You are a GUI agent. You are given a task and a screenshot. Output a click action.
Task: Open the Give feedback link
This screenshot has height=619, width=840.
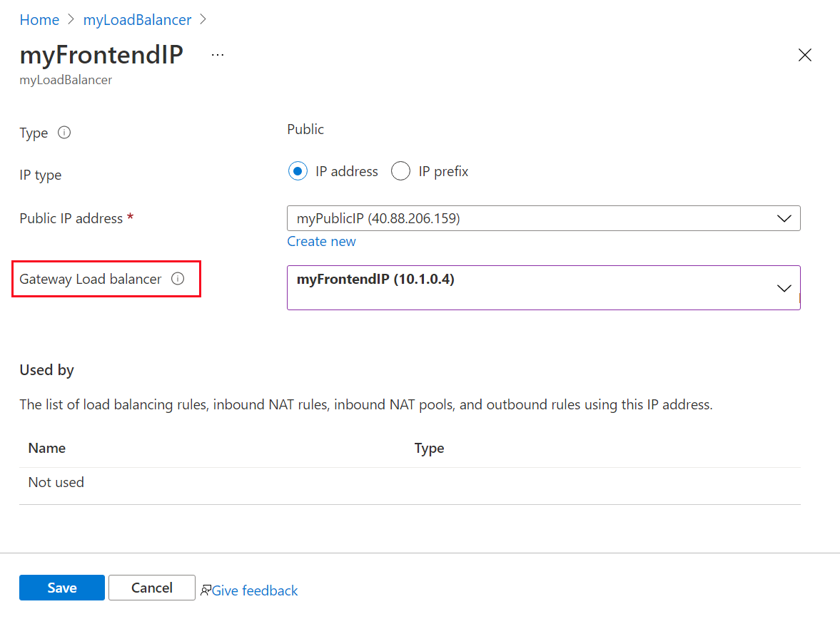coord(255,590)
